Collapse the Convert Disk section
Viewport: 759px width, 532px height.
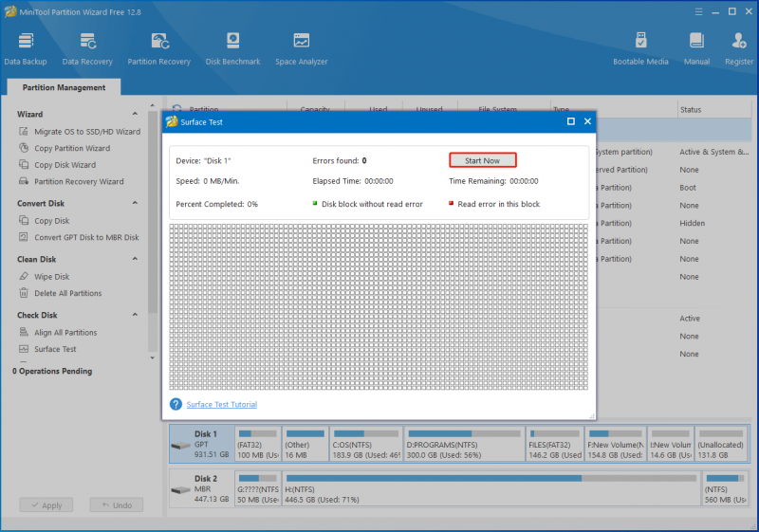135,203
